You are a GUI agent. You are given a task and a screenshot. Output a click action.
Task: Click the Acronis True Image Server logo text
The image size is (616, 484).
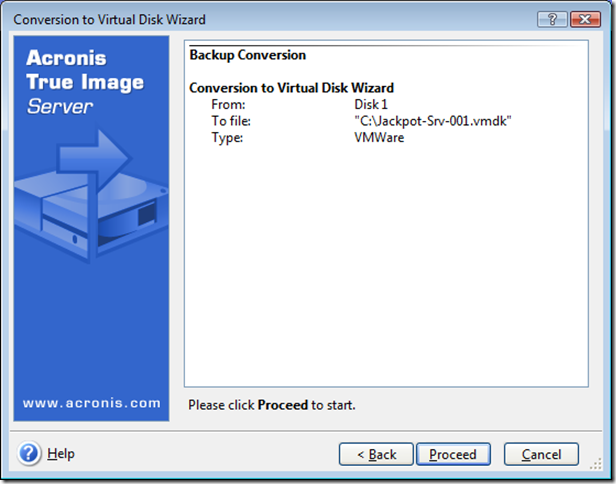85,82
